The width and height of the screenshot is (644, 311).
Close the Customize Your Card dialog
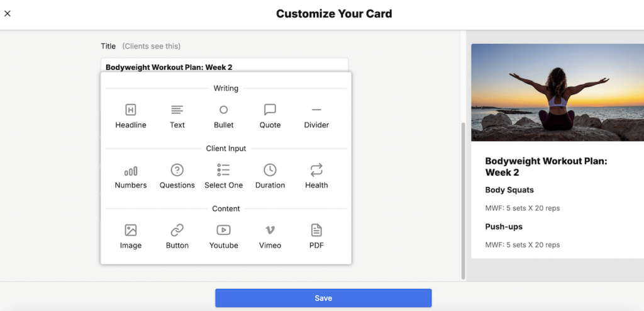8,13
